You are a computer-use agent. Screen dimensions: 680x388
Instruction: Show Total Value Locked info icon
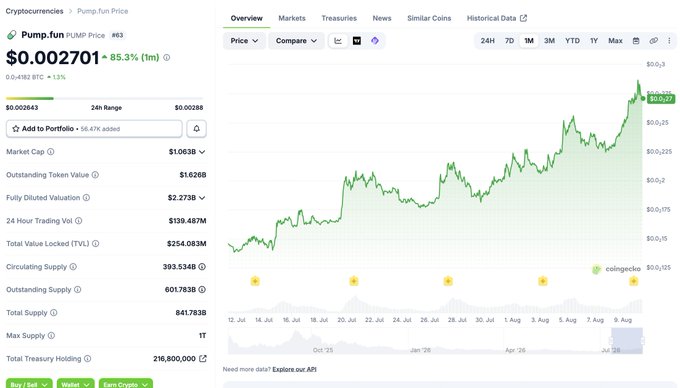tap(95, 244)
